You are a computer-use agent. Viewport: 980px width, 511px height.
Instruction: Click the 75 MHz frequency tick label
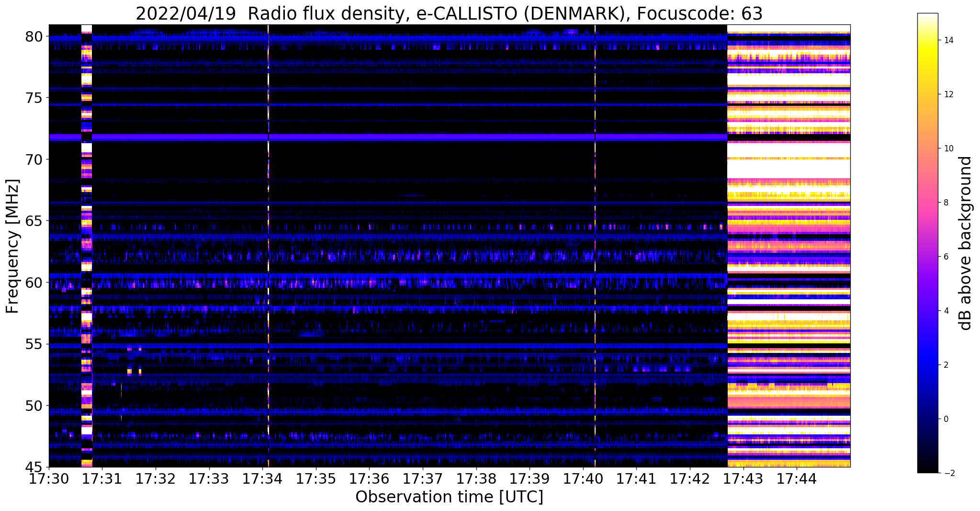[x=34, y=98]
